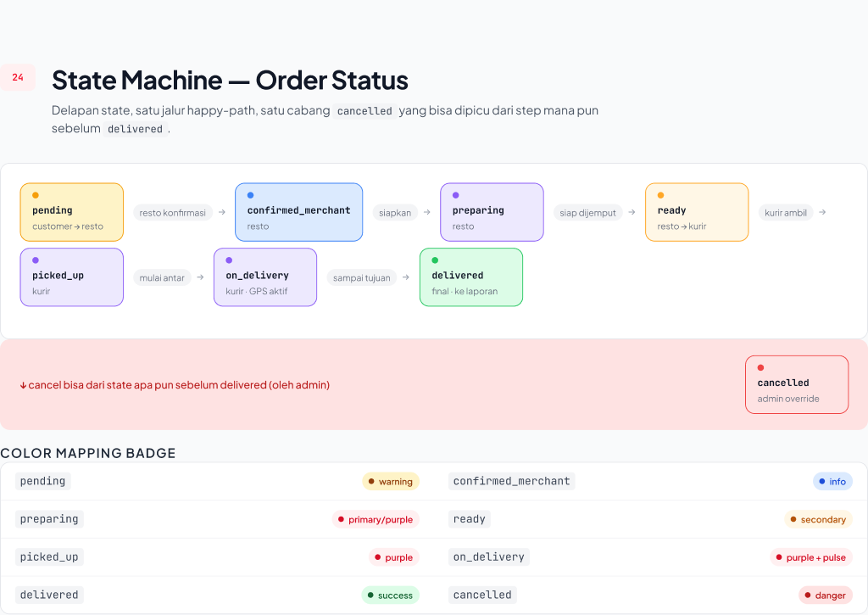This screenshot has height=615, width=868.
Task: Click the picked_up state card
Action: pos(71,277)
